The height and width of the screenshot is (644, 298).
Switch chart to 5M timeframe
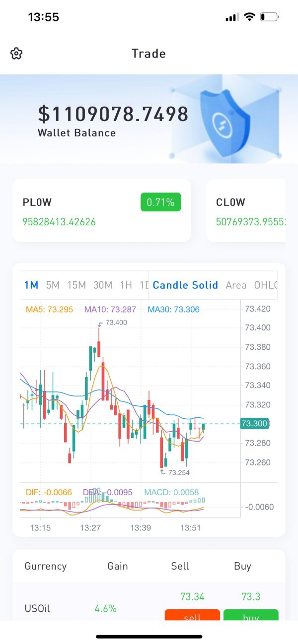(53, 285)
